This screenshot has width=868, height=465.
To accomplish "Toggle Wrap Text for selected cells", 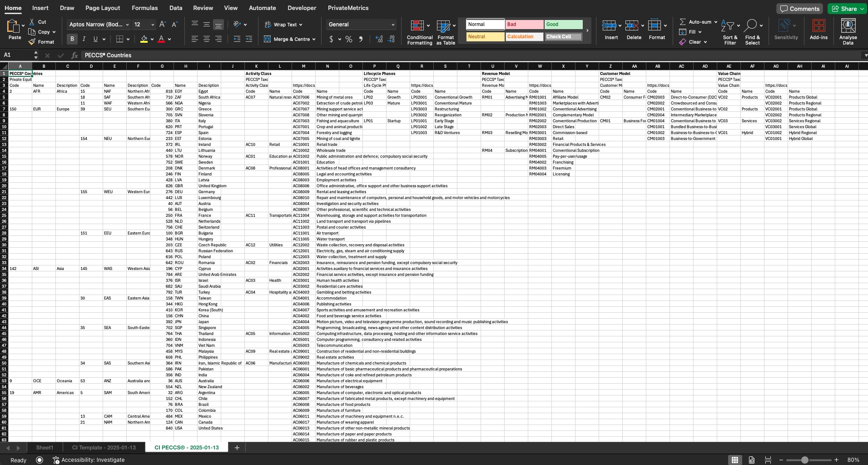I will point(283,25).
